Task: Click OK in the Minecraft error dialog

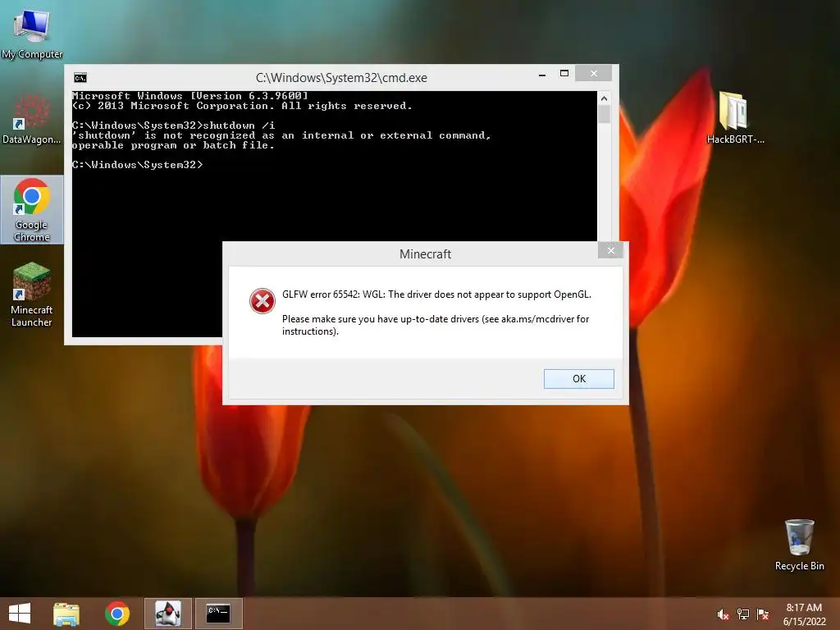Action: pos(578,379)
